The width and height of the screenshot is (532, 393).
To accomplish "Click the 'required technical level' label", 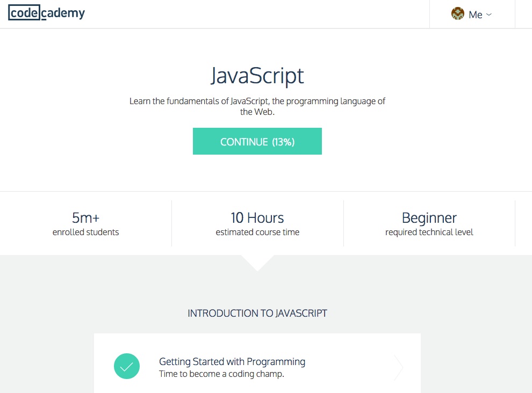I will (429, 232).
